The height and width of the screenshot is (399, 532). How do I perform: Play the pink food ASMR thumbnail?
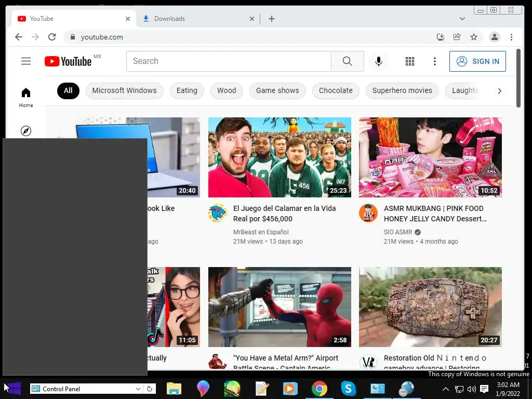(430, 157)
